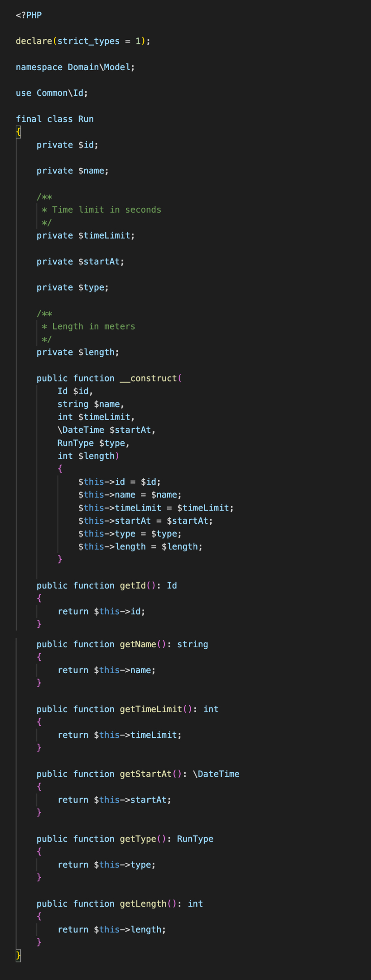The image size is (371, 980).
Task: Place cursor on namespace Domain\Model line
Action: tap(75, 67)
